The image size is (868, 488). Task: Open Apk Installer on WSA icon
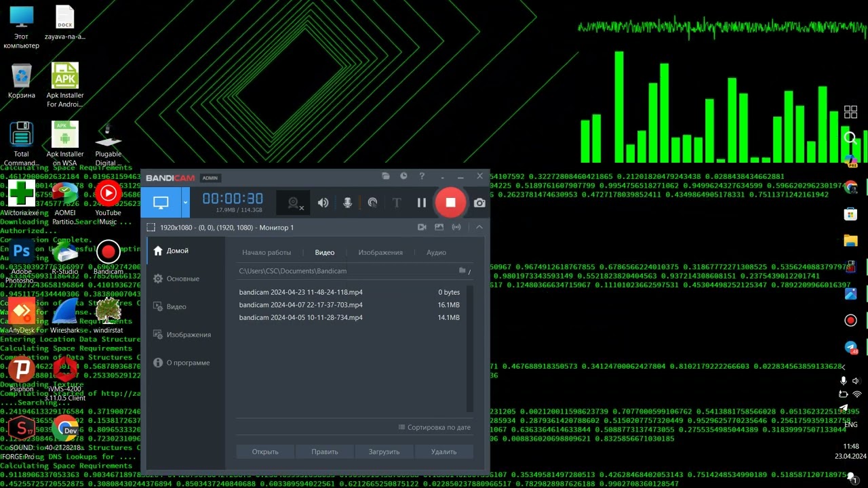65,144
